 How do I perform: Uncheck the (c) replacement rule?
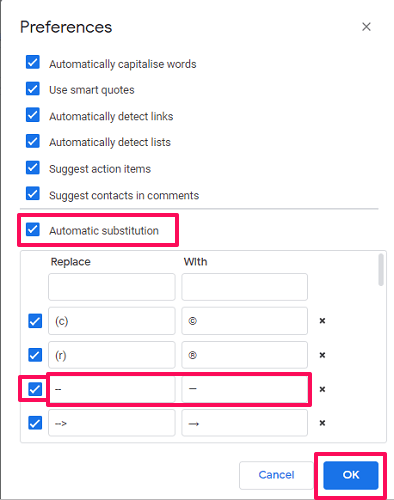pos(35,321)
